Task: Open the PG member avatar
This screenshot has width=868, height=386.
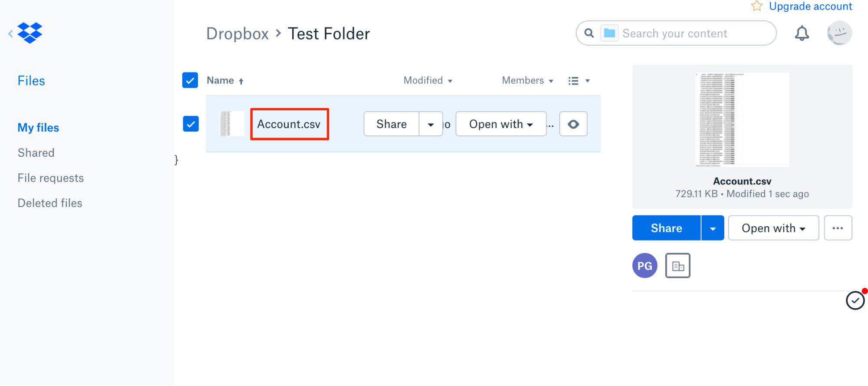Action: (645, 265)
